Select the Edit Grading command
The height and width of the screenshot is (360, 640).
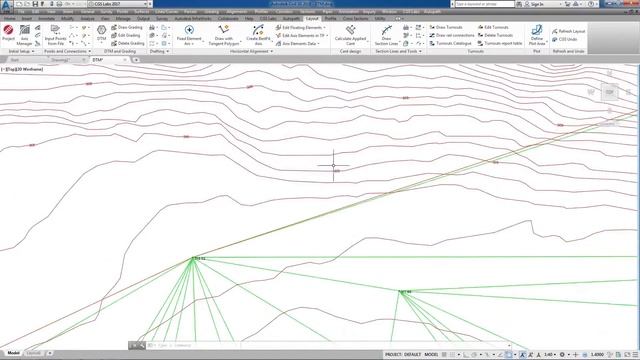click(x=126, y=36)
